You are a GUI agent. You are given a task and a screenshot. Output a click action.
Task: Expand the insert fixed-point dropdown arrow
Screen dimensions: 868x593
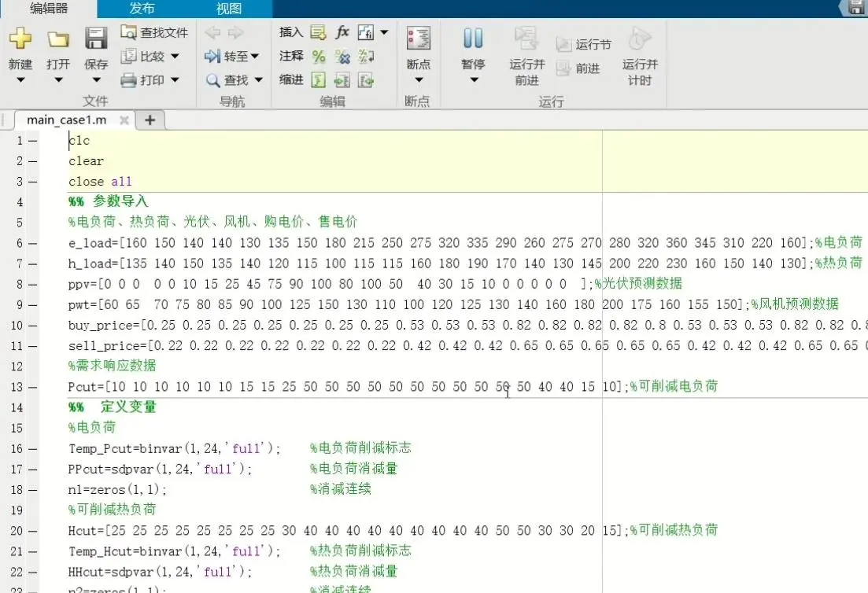tap(384, 32)
